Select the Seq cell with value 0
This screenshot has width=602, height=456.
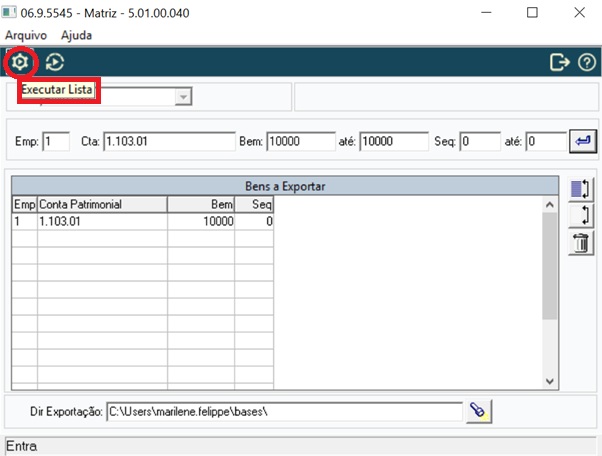(254, 221)
